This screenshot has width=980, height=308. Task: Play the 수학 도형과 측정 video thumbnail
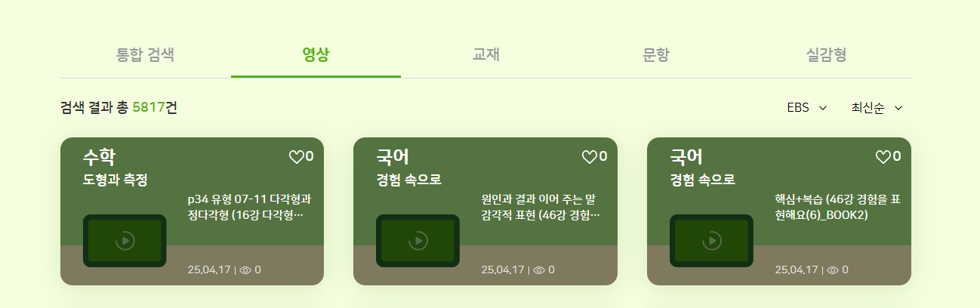point(125,241)
